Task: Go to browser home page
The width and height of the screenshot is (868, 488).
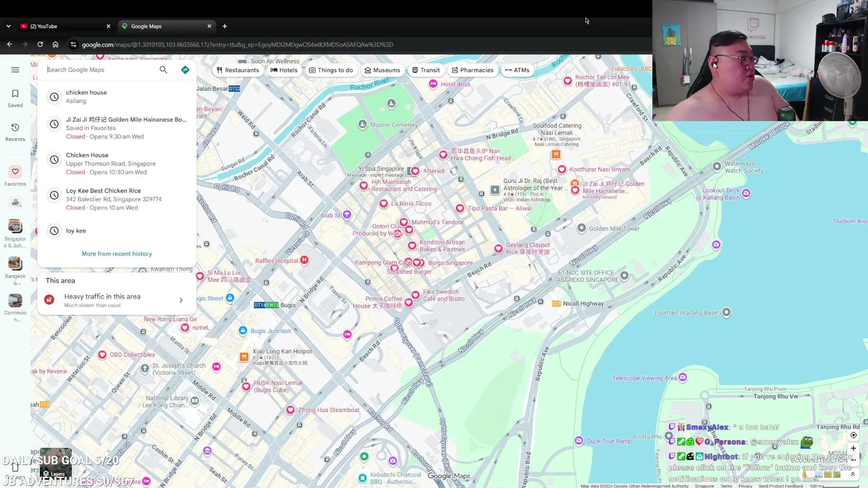Action: (x=56, y=45)
